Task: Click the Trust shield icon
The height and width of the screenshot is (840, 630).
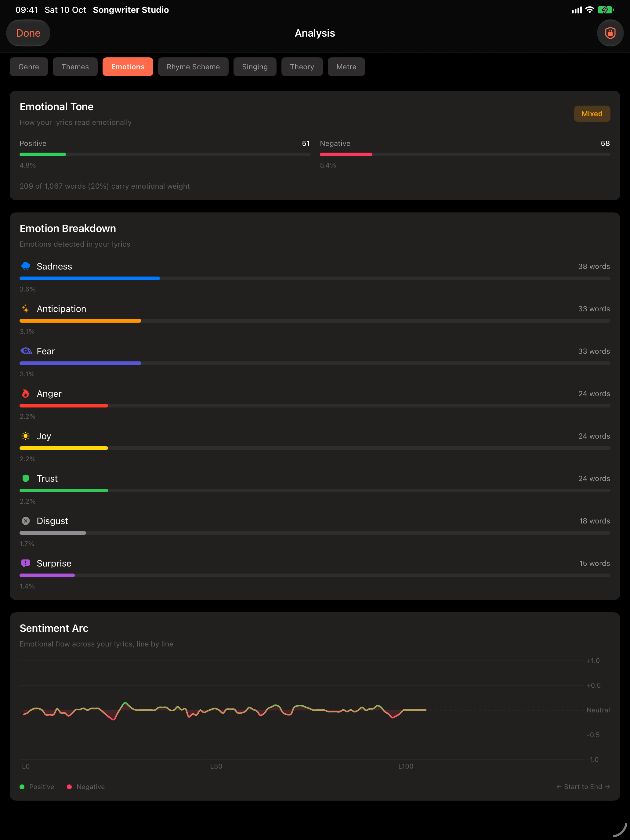Action: click(25, 479)
